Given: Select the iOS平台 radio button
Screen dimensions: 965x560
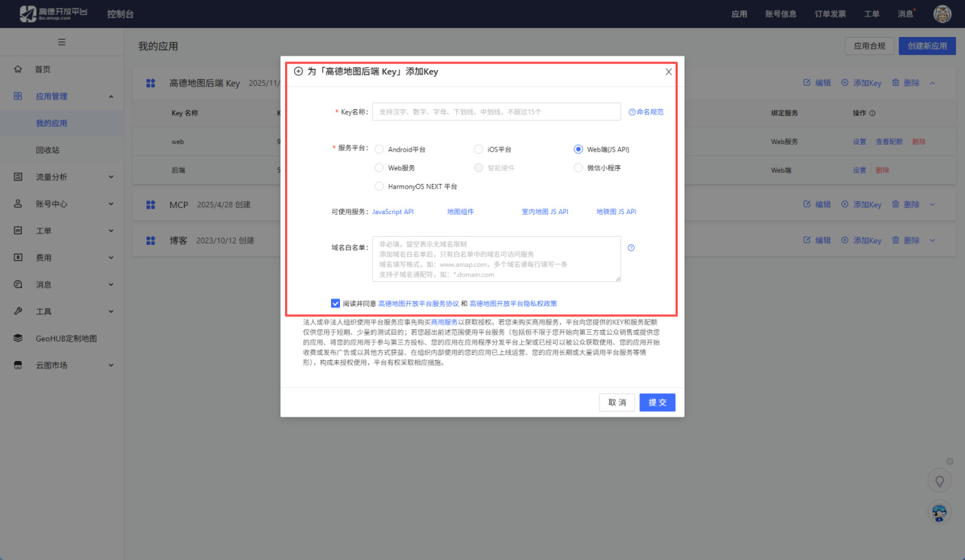Looking at the screenshot, I should point(479,149).
